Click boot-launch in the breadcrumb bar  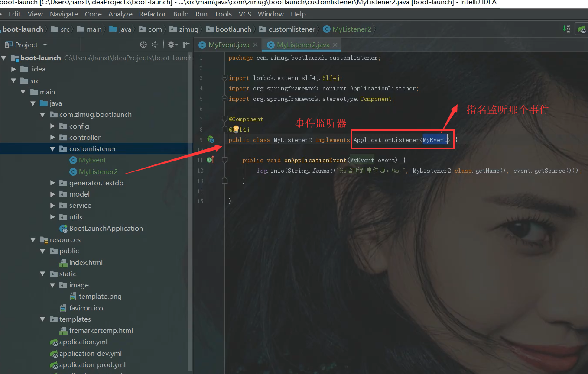[23, 29]
